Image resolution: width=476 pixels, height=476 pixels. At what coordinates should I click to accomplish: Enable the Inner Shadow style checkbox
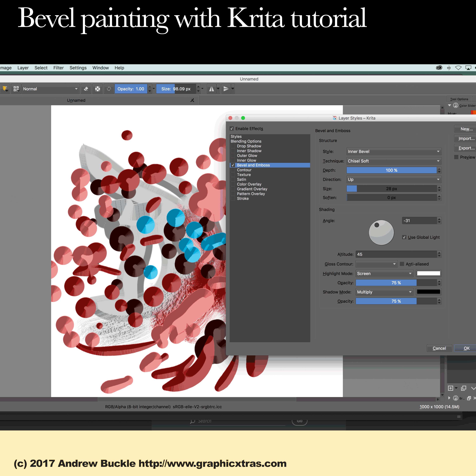(233, 151)
